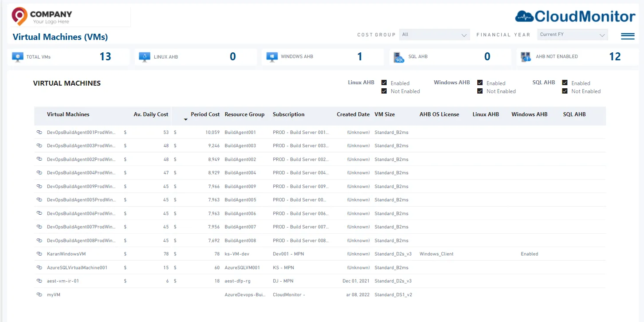The image size is (644, 322).
Task: Click resource group ks-VM-dev cell
Action: (238, 254)
